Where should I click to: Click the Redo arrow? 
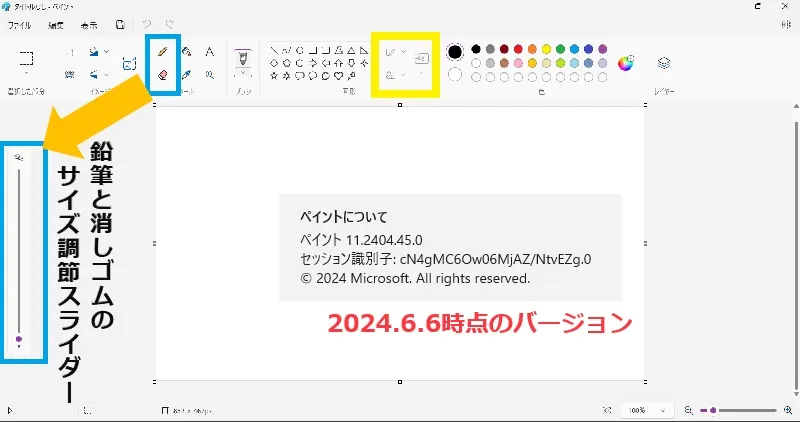tap(170, 24)
